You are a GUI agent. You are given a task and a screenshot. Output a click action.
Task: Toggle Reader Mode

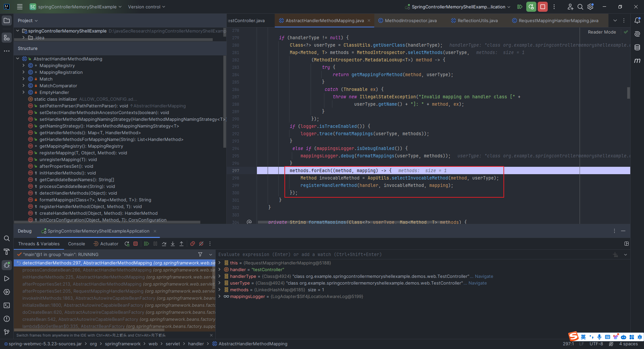coord(602,32)
